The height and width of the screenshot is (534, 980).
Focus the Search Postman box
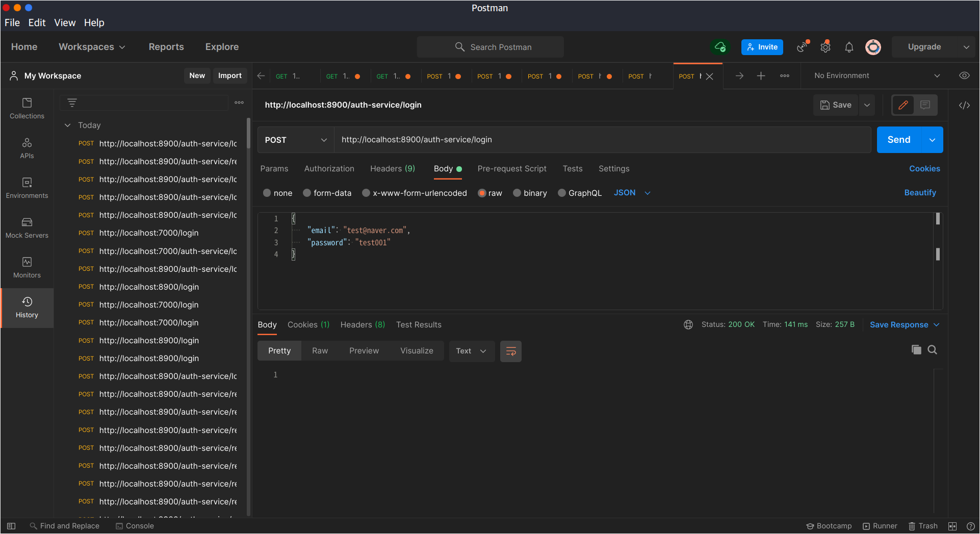[491, 47]
